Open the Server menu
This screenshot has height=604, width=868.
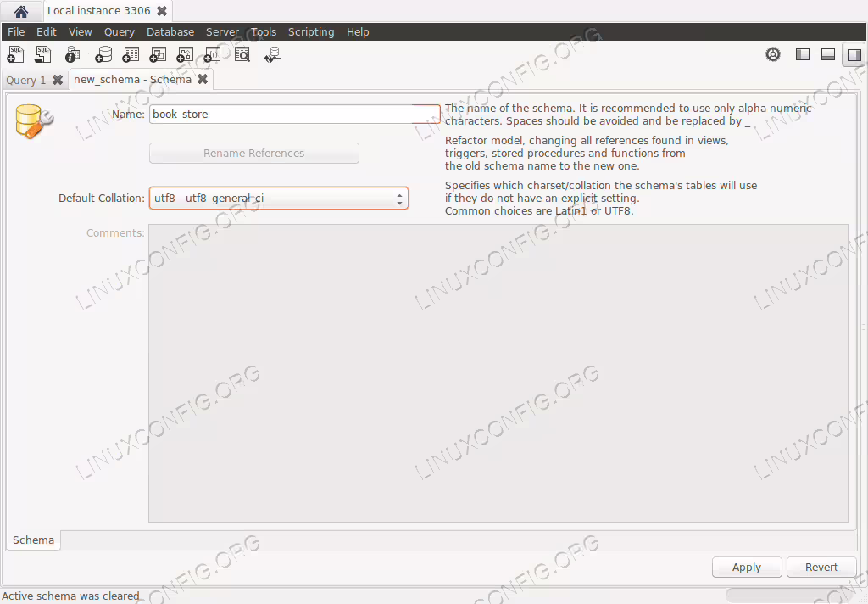(222, 31)
